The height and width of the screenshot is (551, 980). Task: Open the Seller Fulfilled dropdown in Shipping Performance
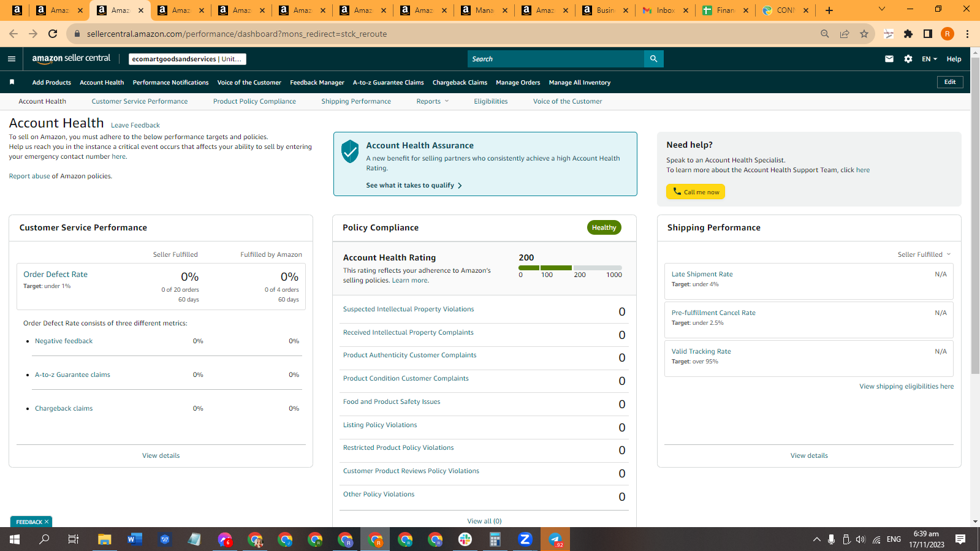[x=924, y=254]
